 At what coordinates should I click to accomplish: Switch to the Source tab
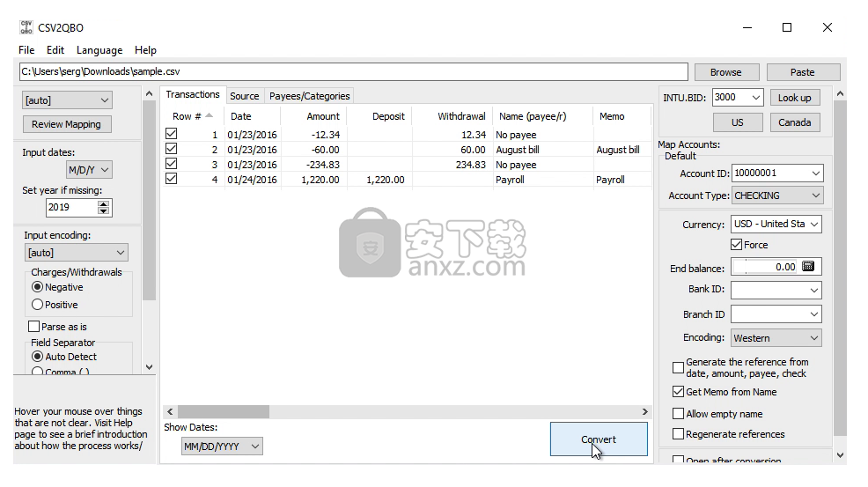pos(245,96)
